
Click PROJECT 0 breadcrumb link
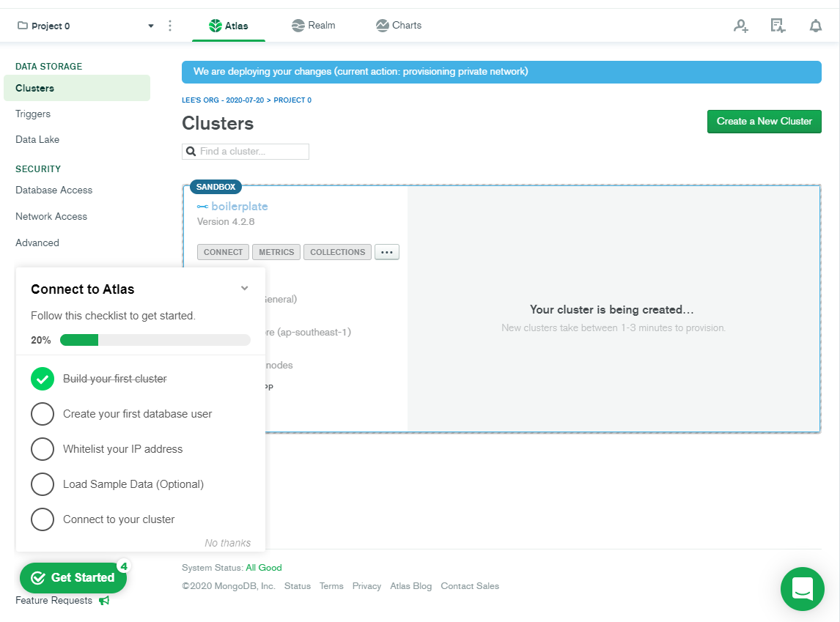pos(292,100)
